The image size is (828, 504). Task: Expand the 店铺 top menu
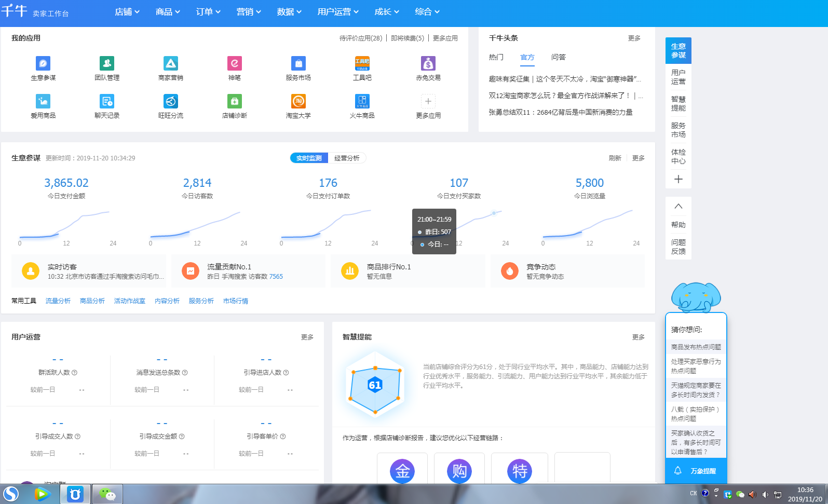coord(127,12)
